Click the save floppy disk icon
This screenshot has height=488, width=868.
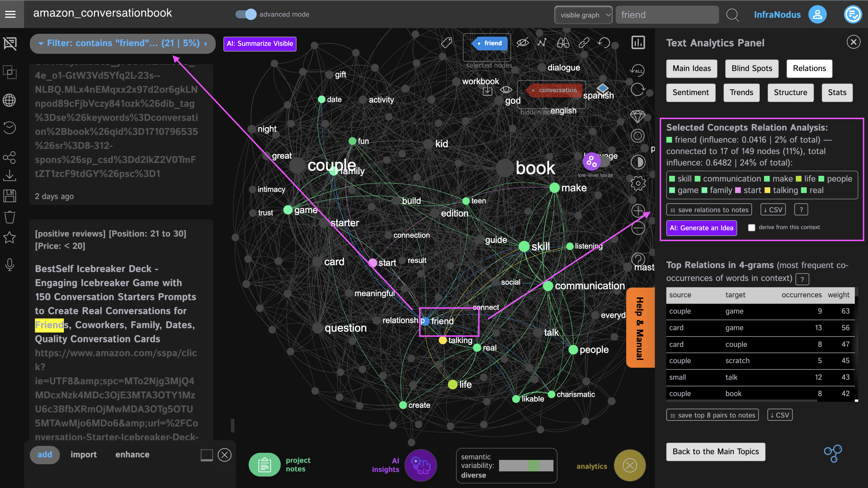click(9, 196)
